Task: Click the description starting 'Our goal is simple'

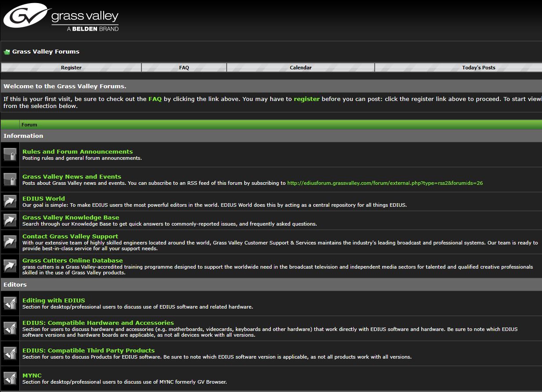Action: [214, 205]
